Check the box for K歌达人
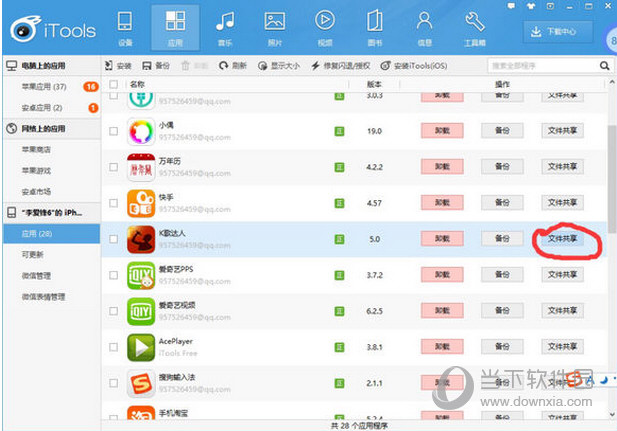617x431 pixels. click(113, 239)
